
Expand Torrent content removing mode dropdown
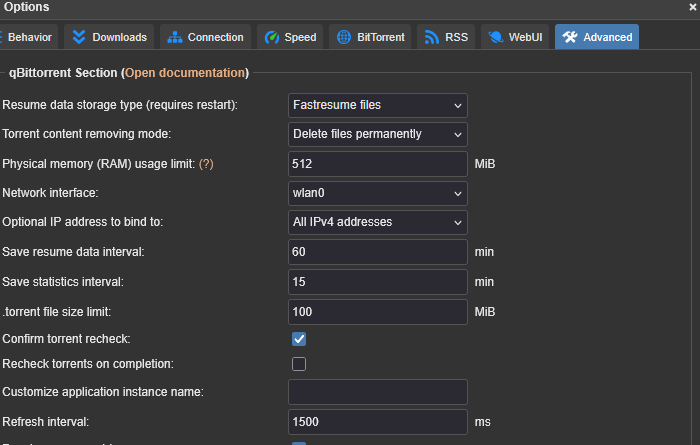coord(378,134)
